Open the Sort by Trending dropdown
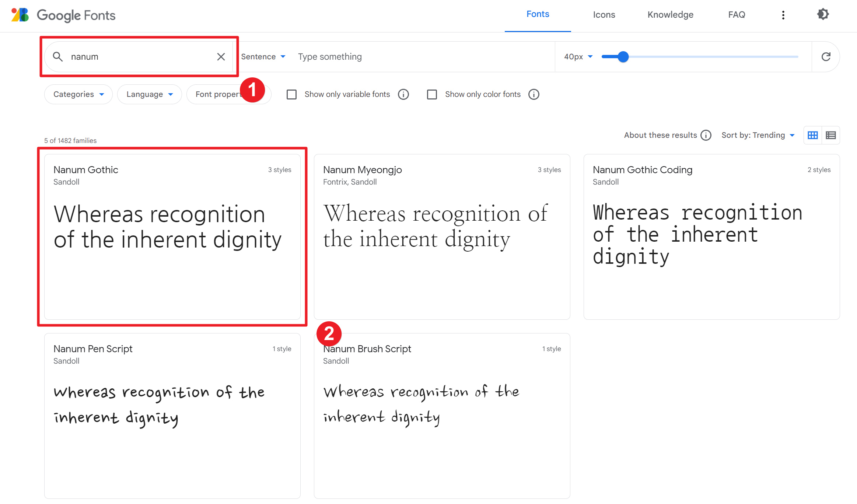 pyautogui.click(x=758, y=135)
